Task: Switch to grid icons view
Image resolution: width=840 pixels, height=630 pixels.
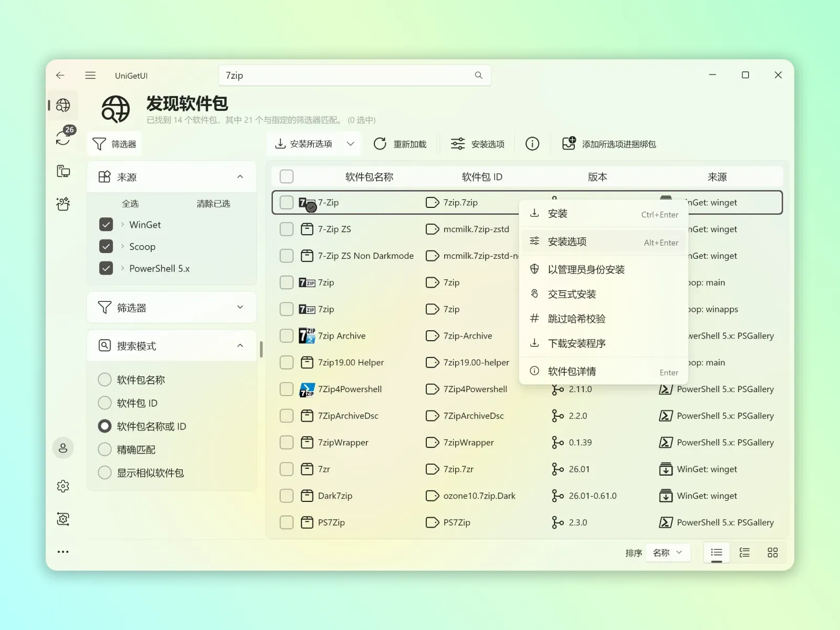Action: coord(773,552)
